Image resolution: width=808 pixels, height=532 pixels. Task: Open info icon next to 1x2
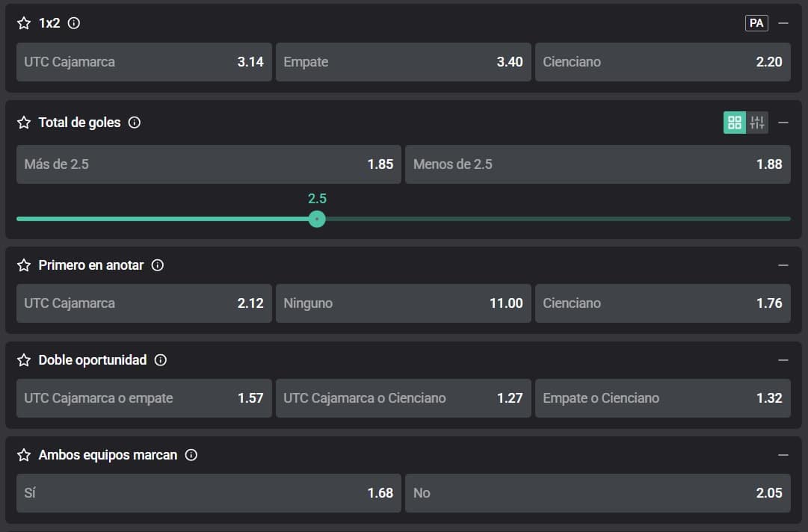(74, 23)
